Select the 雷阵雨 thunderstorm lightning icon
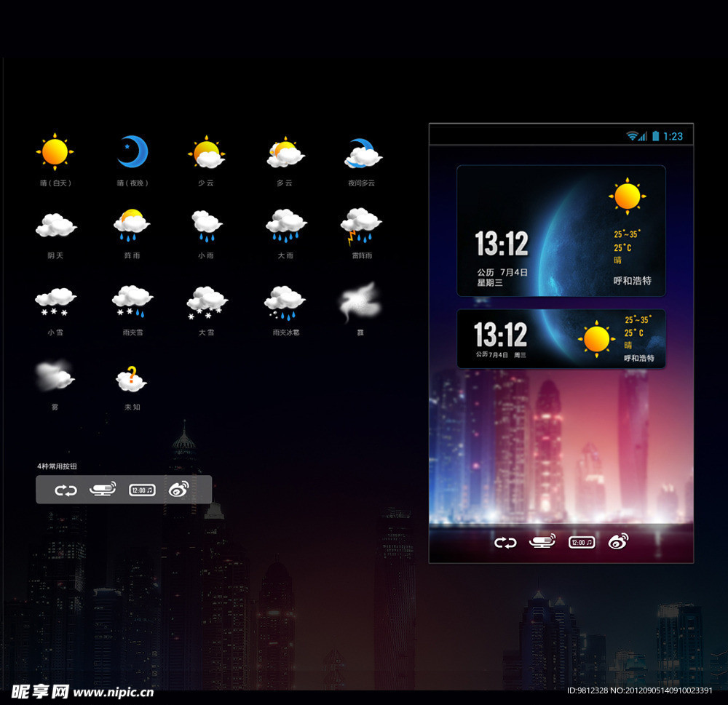The image size is (728, 705). click(361, 226)
